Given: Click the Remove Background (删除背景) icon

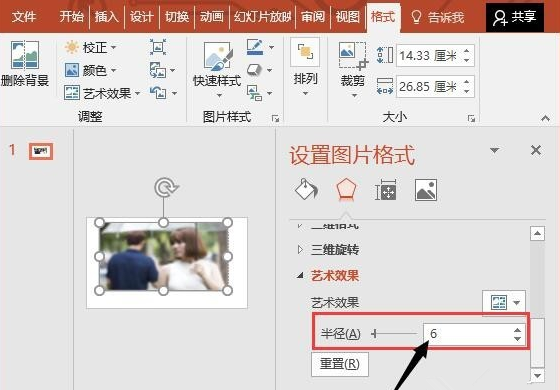Looking at the screenshot, I should pyautogui.click(x=24, y=55).
